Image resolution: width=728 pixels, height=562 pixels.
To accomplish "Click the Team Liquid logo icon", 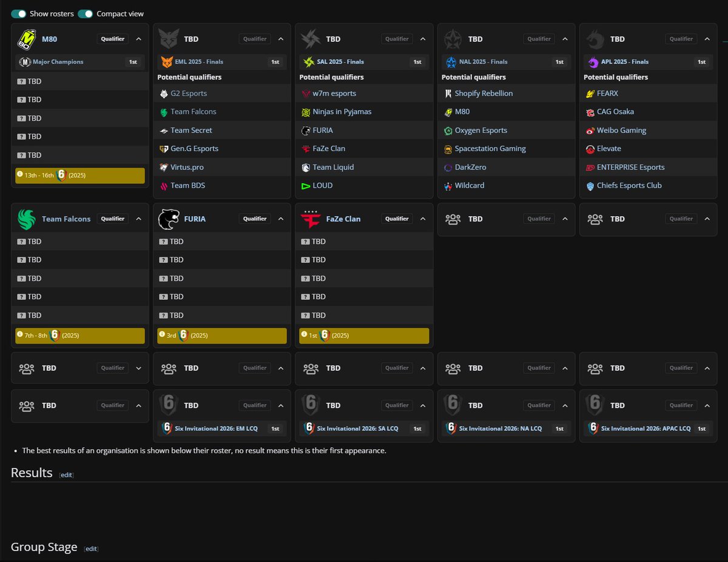I will [x=306, y=168].
